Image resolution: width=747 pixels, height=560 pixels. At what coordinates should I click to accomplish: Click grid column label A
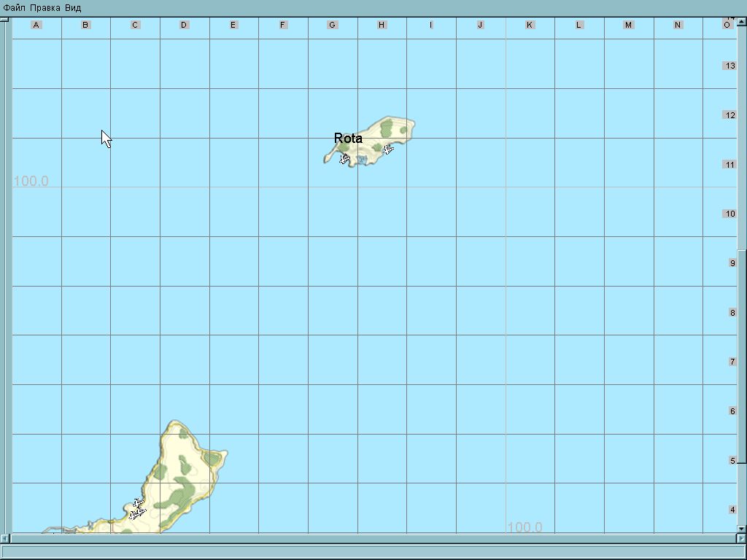pos(36,25)
